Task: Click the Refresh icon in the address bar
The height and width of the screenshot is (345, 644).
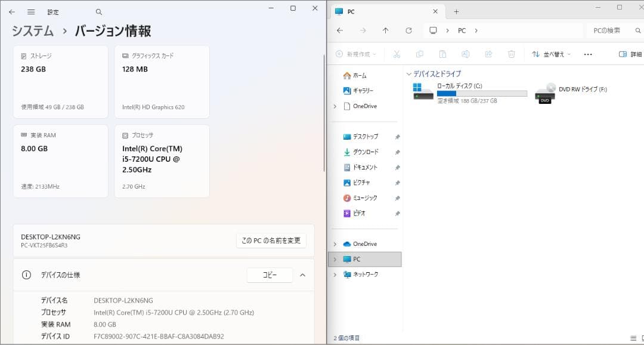Action: pos(409,30)
